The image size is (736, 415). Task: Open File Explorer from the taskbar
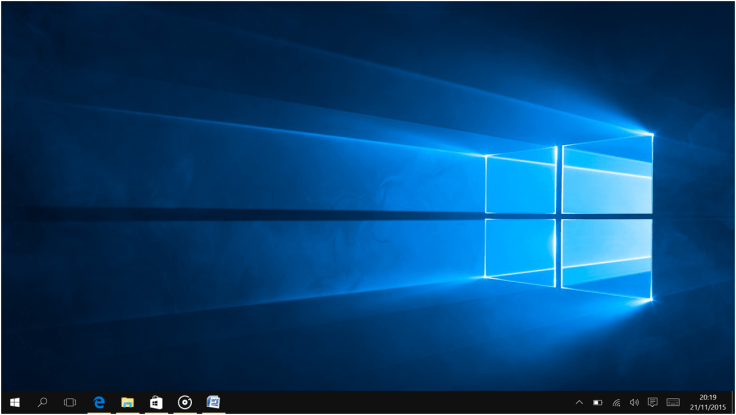tap(128, 402)
